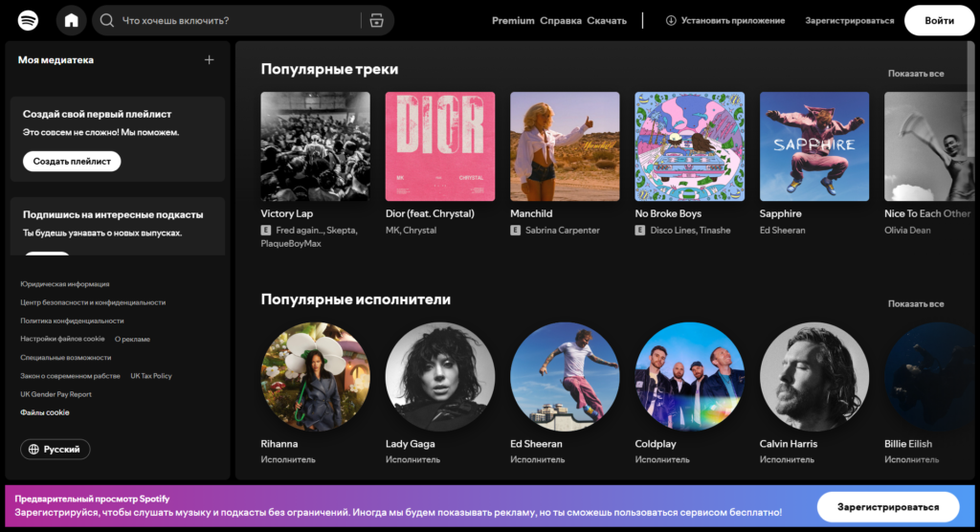Open Файлы cookie link
The height and width of the screenshot is (532, 980).
44,412
